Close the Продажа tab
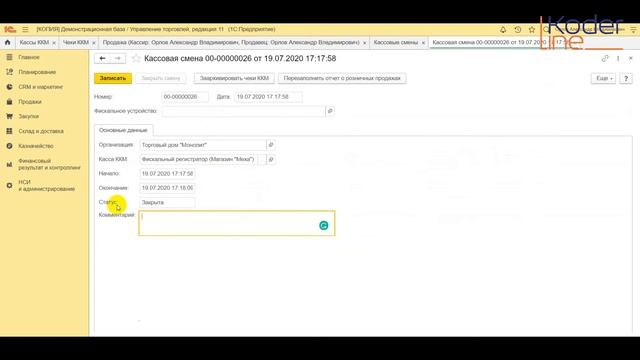This screenshot has width=640, height=360. [x=364, y=43]
